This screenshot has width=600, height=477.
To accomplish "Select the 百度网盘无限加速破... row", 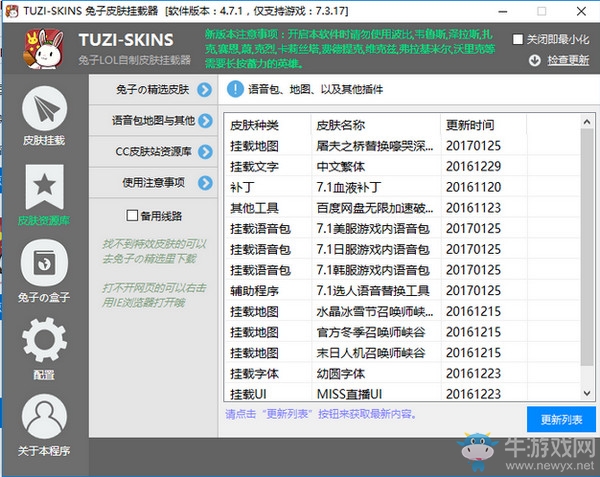I will pos(403,208).
